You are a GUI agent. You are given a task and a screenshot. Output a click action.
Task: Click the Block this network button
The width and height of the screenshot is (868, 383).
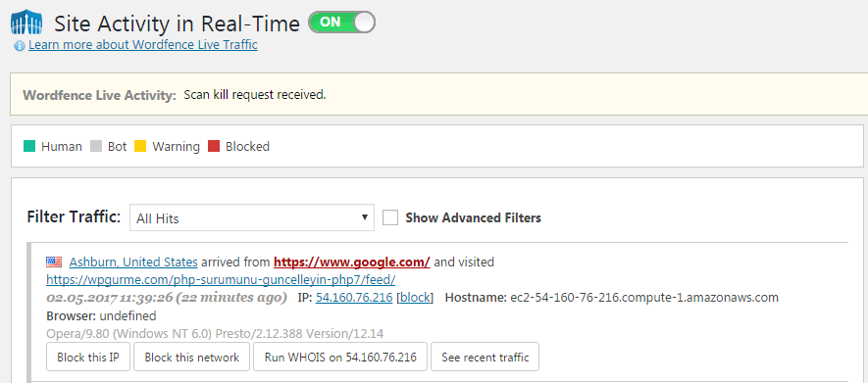click(192, 357)
